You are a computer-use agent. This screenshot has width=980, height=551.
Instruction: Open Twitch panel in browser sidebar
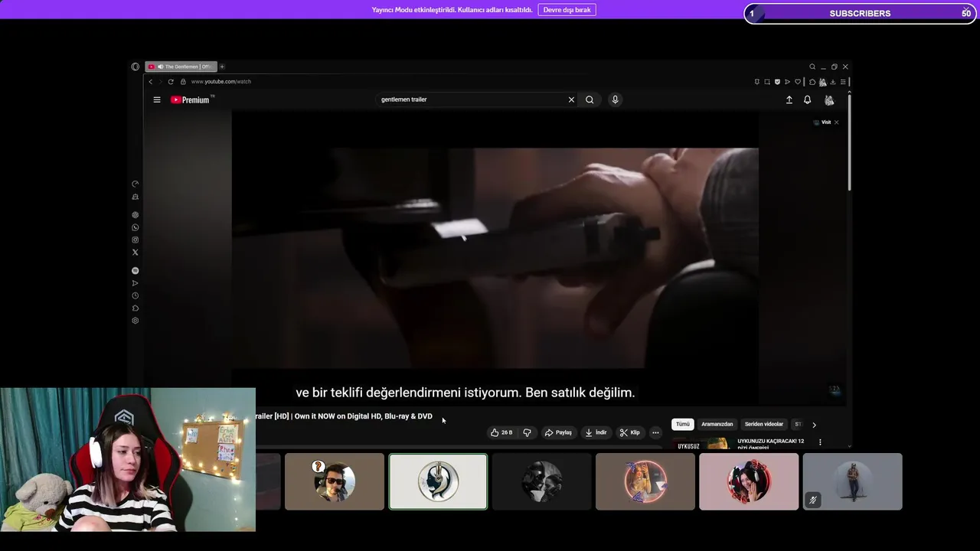click(x=136, y=197)
